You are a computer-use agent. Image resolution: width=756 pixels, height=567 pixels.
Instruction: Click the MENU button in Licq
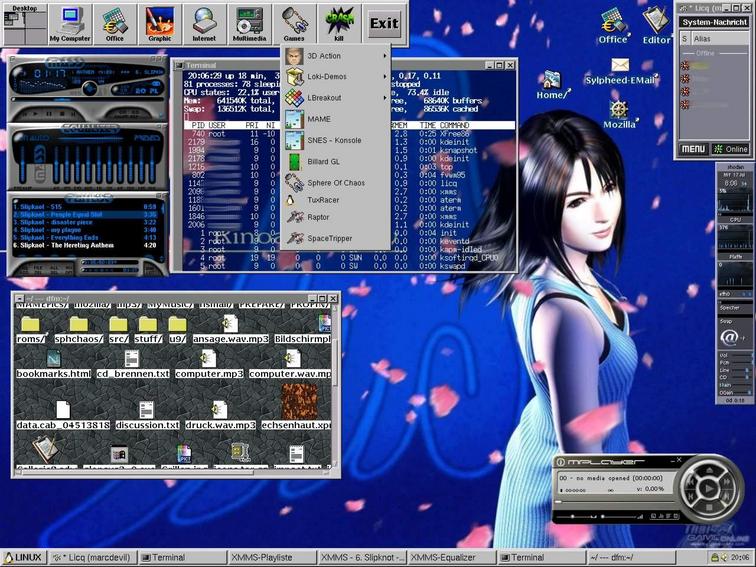click(x=693, y=149)
